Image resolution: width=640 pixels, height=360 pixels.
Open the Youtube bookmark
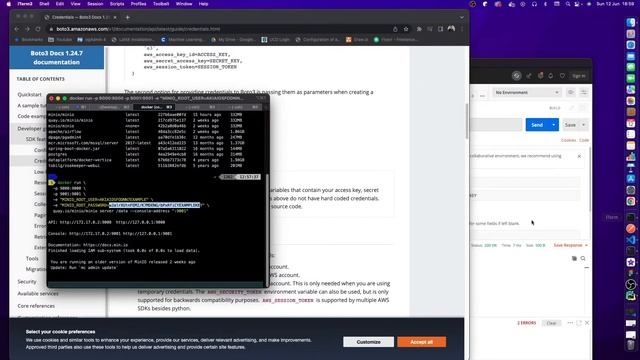tap(60, 40)
